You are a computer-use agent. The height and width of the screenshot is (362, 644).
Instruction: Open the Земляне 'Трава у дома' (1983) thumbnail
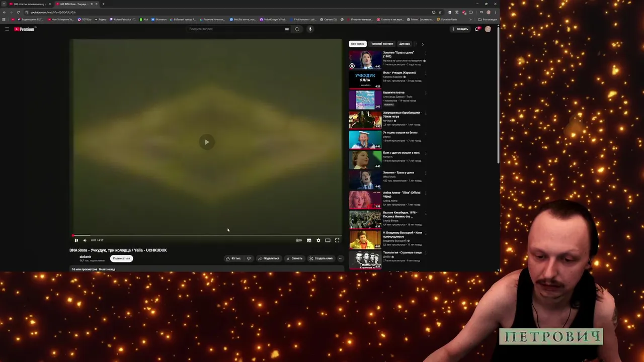coord(365,59)
